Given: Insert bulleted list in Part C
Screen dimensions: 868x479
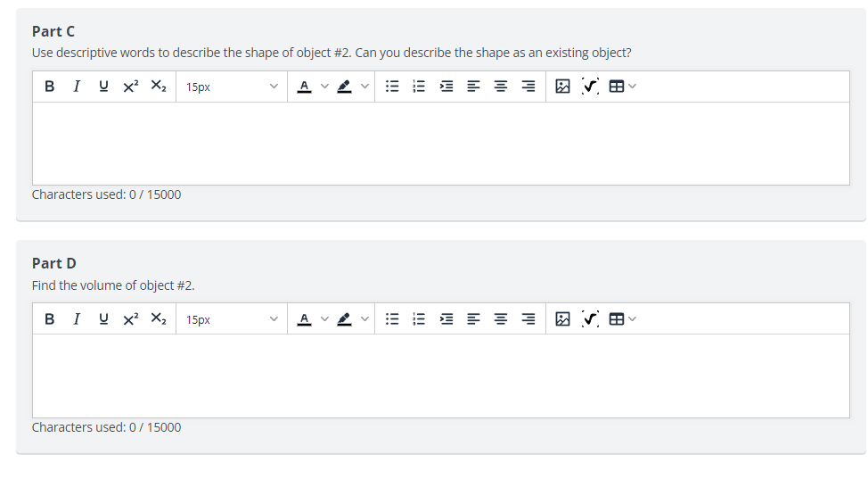Looking at the screenshot, I should (x=392, y=87).
